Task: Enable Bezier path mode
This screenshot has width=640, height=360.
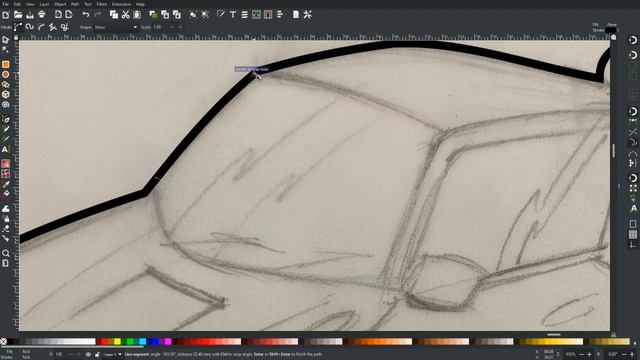Action: [x=18, y=27]
